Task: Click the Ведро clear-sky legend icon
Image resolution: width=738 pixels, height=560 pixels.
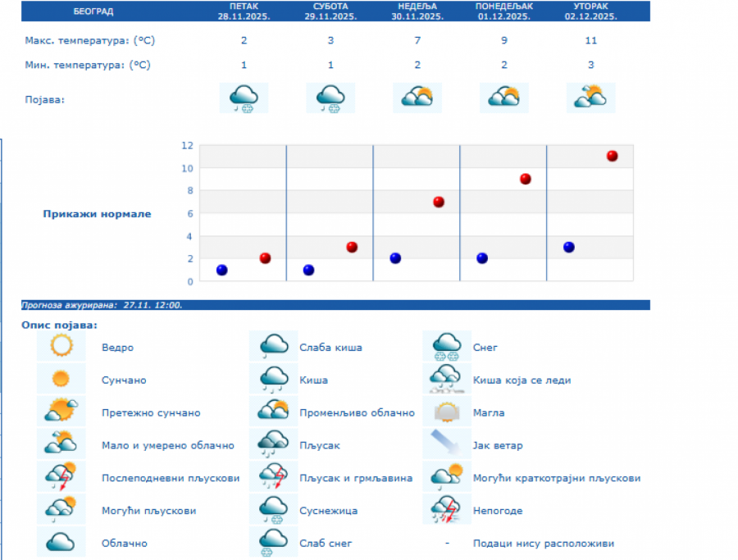Action: (61, 347)
